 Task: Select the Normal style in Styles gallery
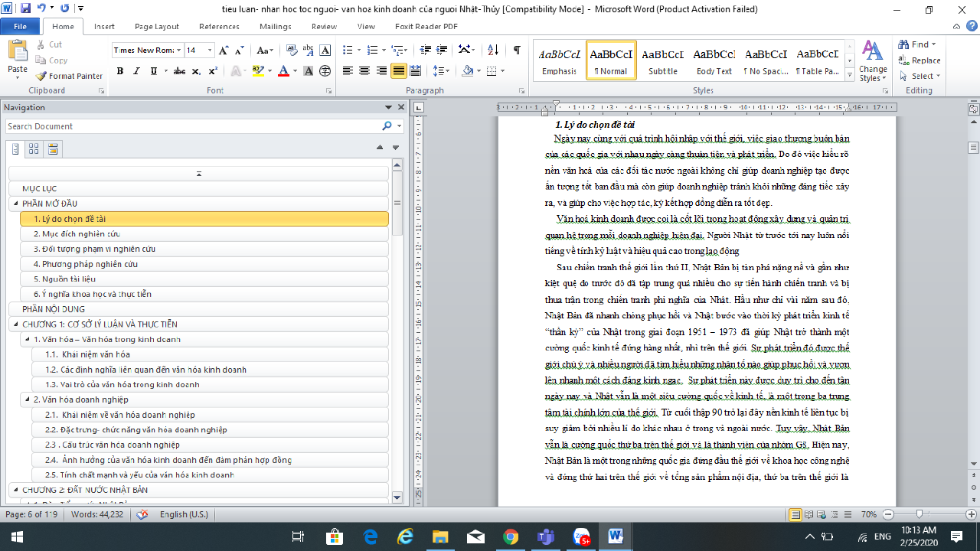(610, 61)
